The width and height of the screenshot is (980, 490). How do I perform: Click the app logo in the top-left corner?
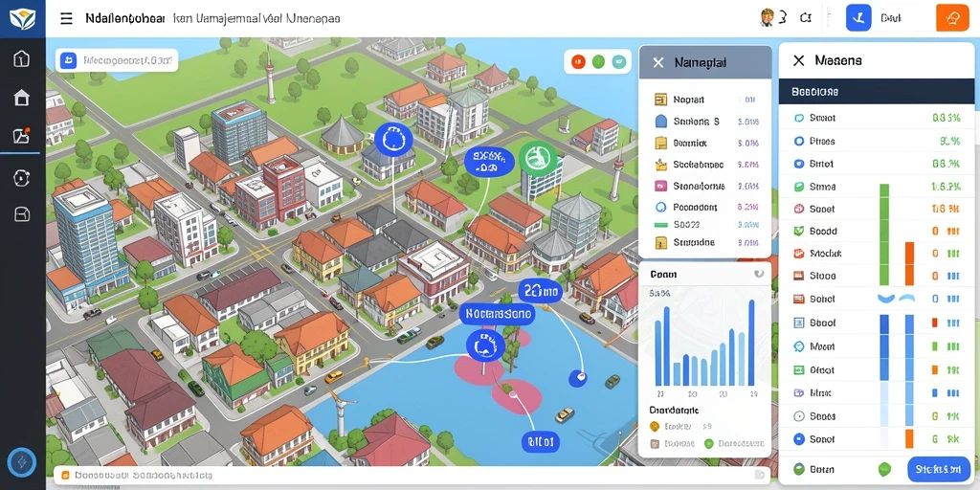click(x=23, y=17)
